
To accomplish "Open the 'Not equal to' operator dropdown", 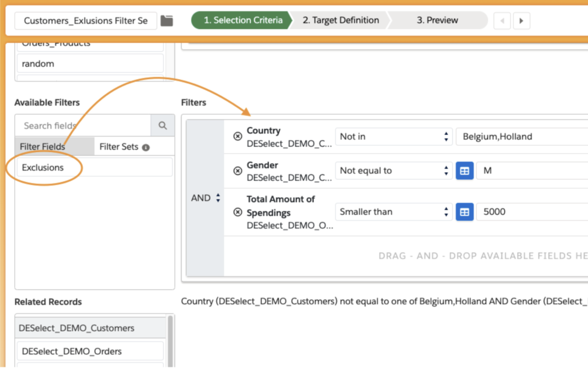I will 393,171.
